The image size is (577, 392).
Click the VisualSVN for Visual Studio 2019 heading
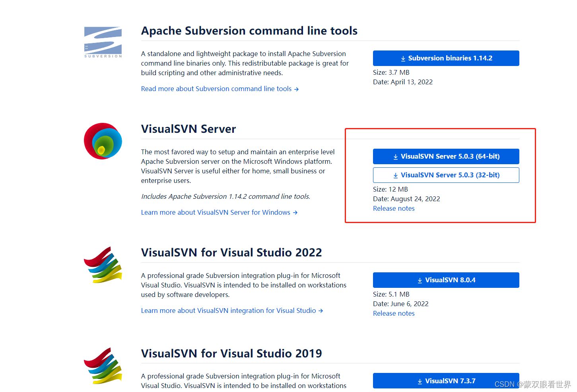(x=231, y=353)
